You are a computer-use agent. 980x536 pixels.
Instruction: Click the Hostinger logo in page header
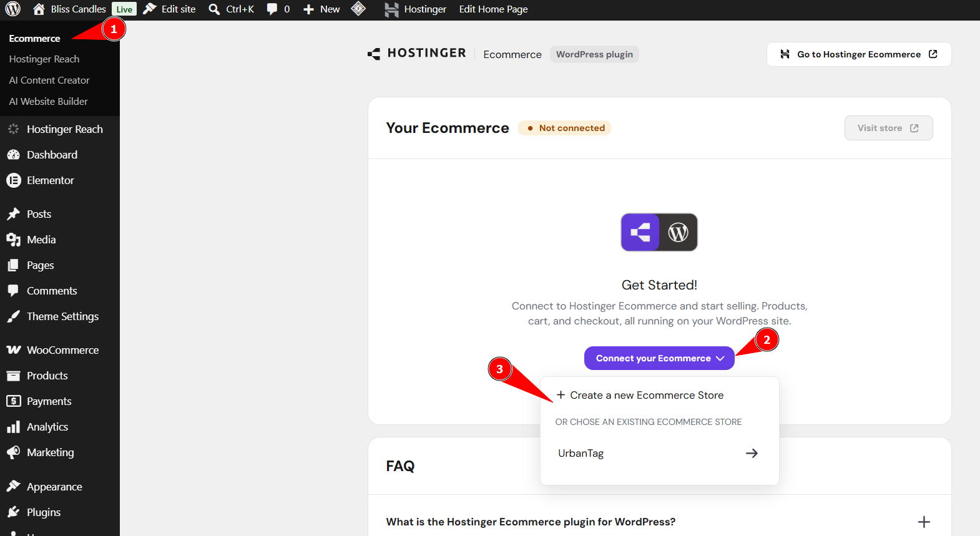417,54
